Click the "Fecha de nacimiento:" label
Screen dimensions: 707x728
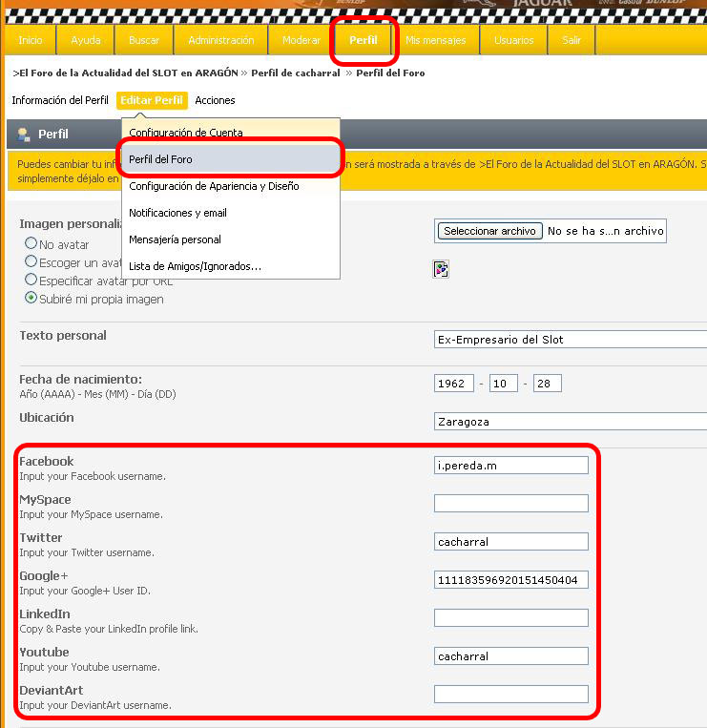click(x=80, y=380)
